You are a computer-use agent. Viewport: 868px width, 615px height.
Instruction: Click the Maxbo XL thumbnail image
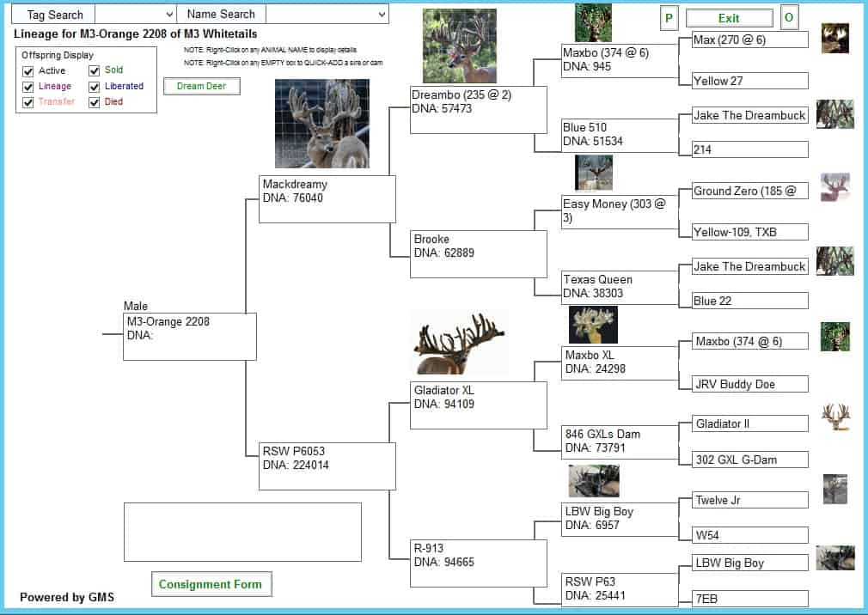(x=593, y=326)
